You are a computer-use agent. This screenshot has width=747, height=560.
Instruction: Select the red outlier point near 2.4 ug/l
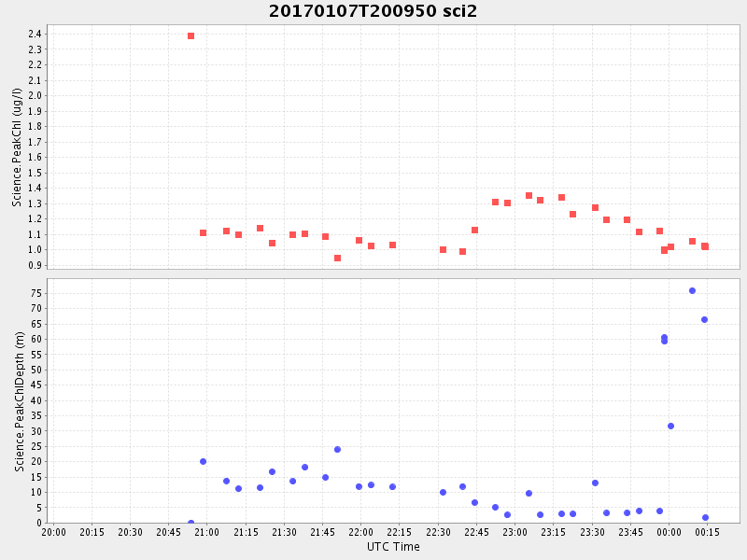(190, 35)
